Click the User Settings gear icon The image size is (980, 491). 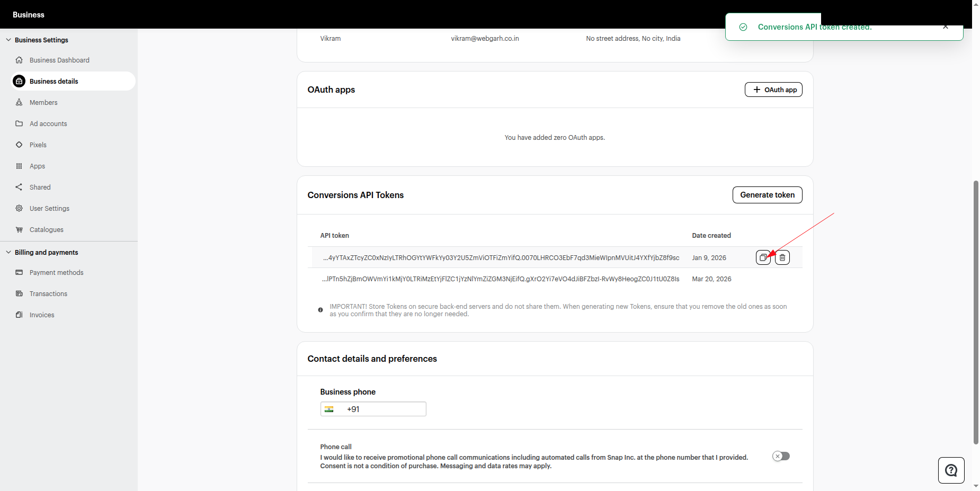(19, 208)
